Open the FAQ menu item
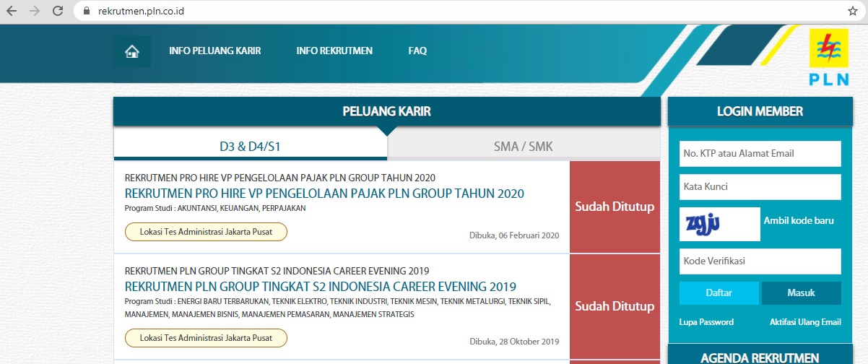Screen dimensions: 868x364 point(417,51)
